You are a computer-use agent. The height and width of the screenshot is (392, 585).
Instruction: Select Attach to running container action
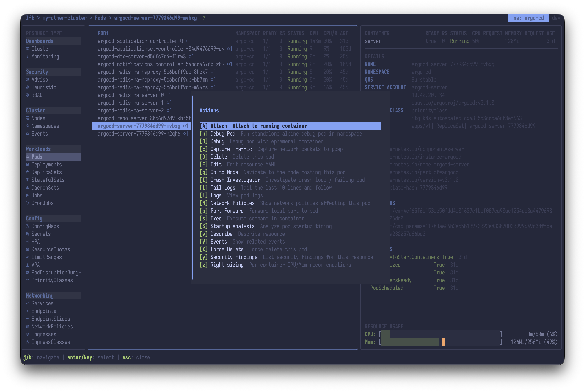(290, 126)
